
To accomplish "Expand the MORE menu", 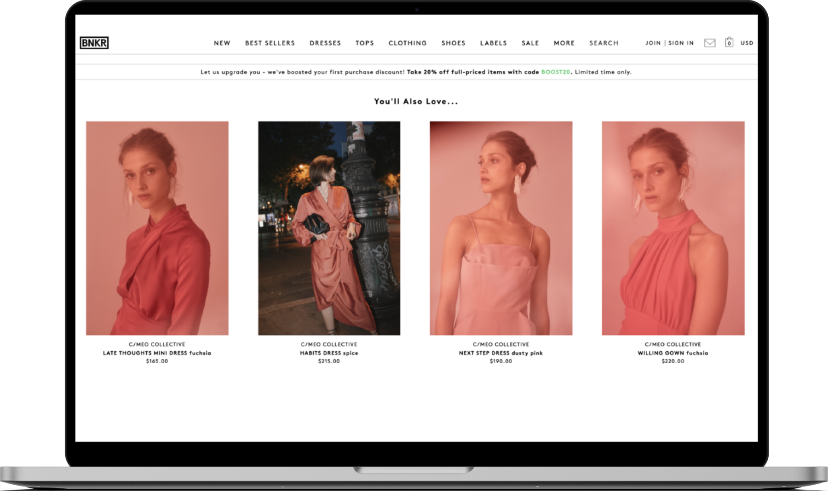I will click(x=564, y=43).
